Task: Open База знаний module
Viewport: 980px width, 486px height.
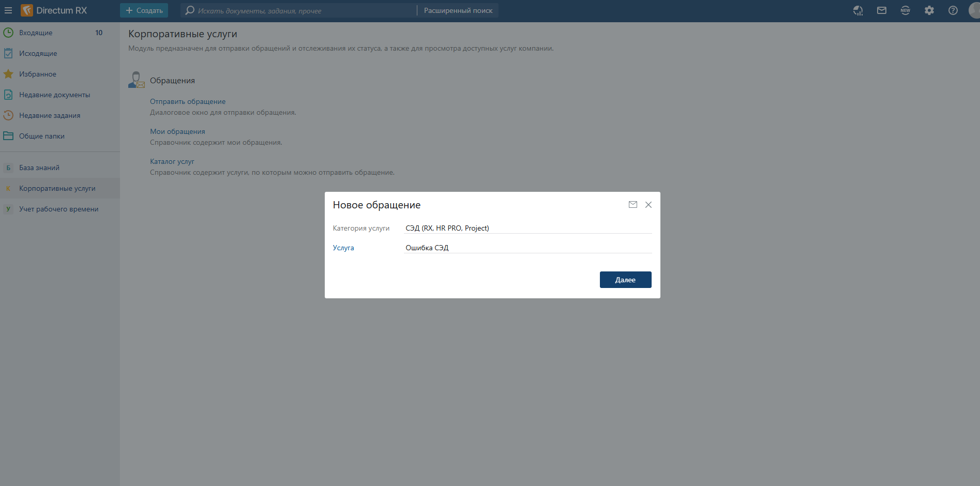Action: point(39,168)
